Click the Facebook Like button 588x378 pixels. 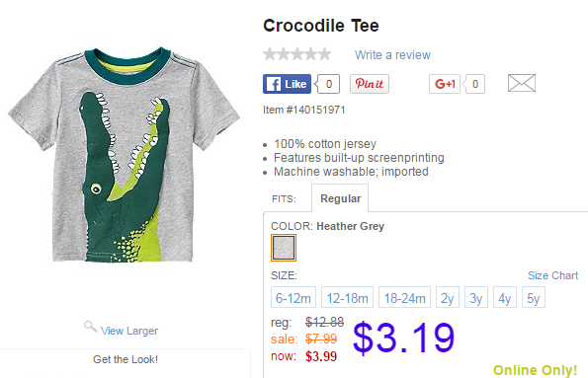(287, 84)
